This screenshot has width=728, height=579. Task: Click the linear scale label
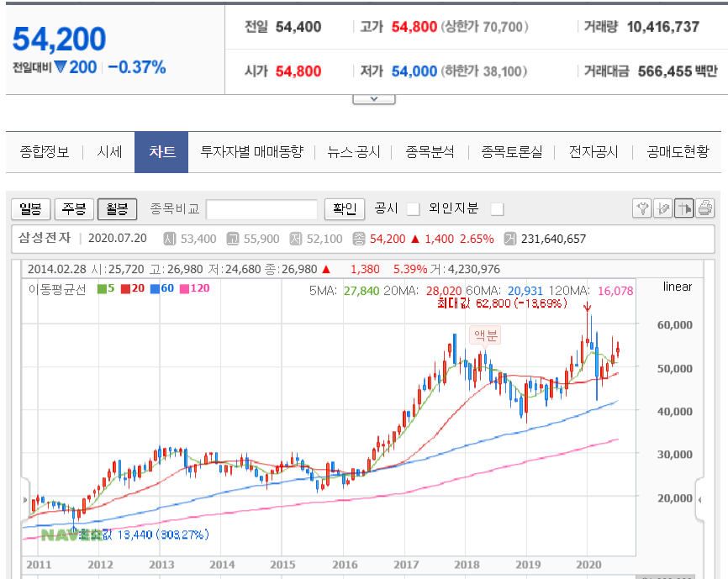click(678, 287)
